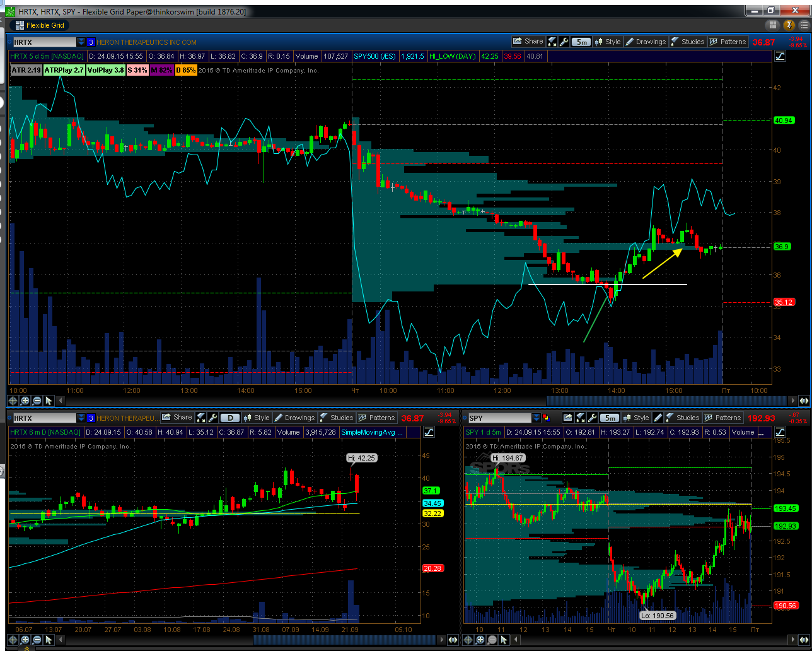Click the expand-axis arrows icon under main chart
This screenshot has width=812, height=651.
pos(803,401)
